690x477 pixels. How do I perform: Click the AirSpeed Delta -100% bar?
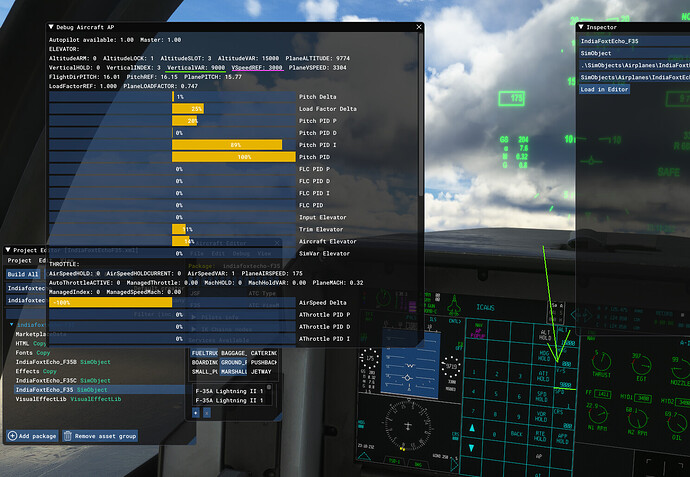click(x=172, y=302)
